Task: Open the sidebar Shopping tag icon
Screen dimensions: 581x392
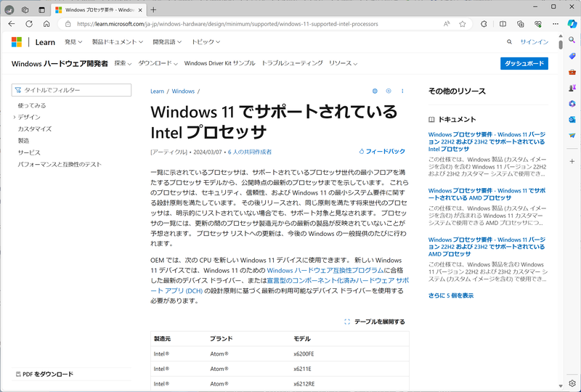Action: point(572,56)
